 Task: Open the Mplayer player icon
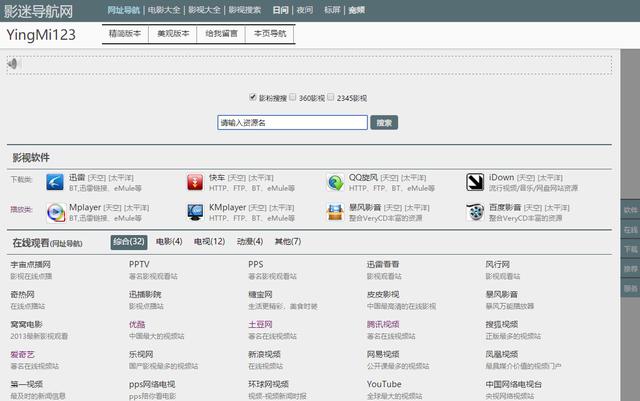click(56, 212)
